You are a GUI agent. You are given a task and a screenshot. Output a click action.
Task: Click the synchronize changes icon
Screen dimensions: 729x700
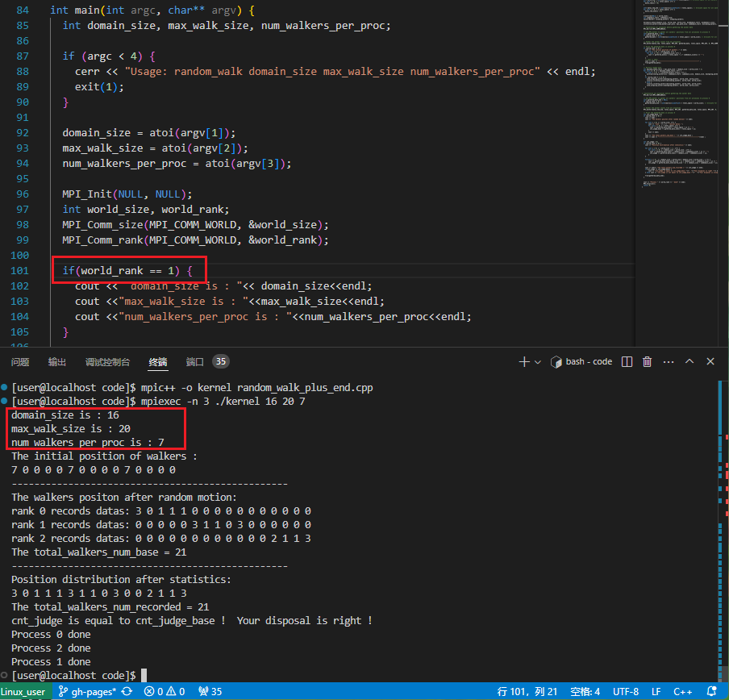(x=127, y=692)
